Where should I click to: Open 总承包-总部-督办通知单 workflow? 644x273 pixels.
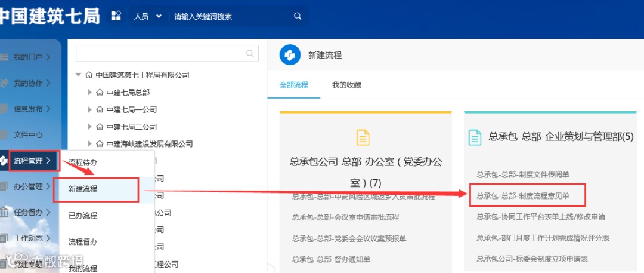(331, 259)
